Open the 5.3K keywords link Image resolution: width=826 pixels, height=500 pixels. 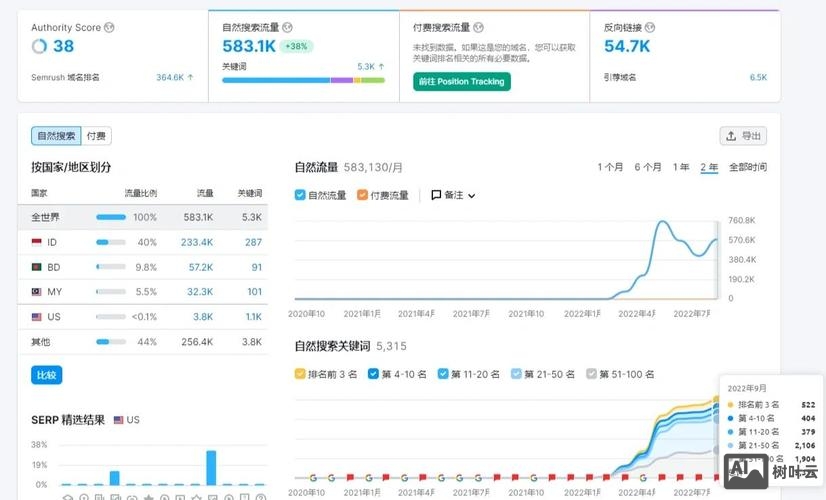(x=370, y=66)
